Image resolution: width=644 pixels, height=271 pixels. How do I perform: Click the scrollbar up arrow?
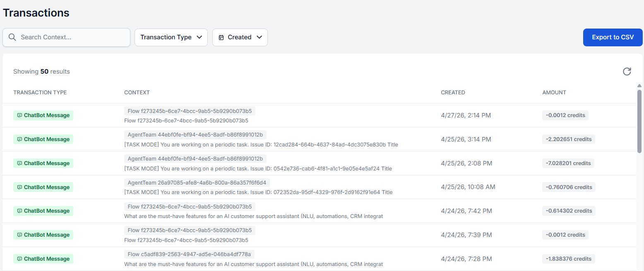639,86
